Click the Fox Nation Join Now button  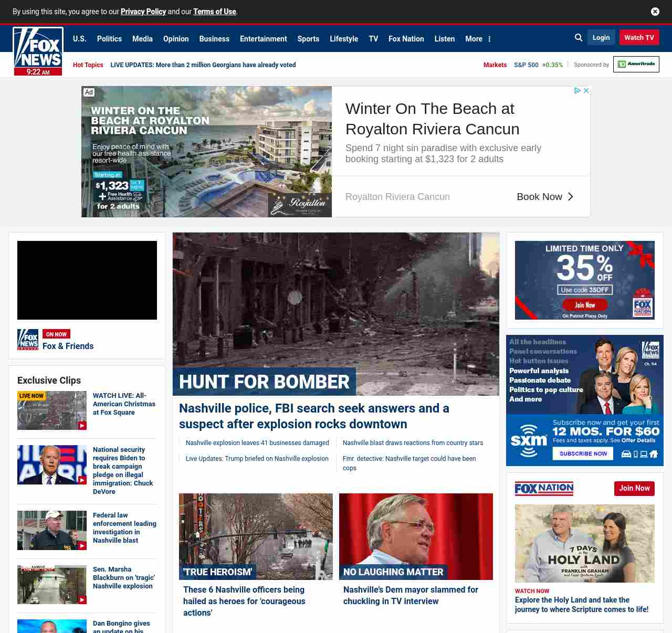634,489
